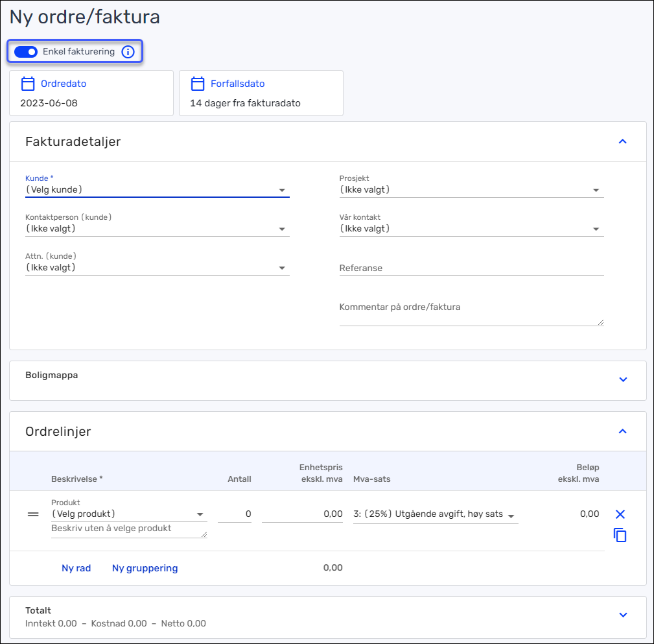Viewport: 654px width, 644px height.
Task: Collapse the Fakturadetaljer section
Action: [623, 141]
